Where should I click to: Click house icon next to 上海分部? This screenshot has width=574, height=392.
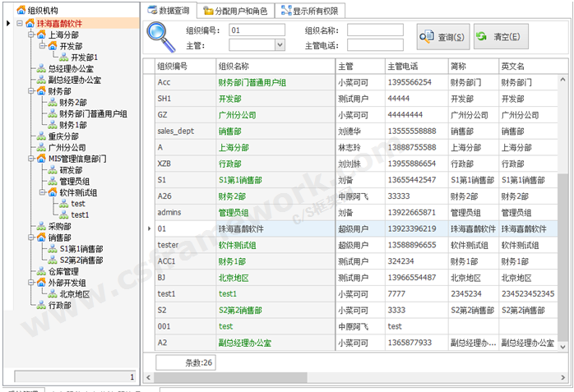coord(41,35)
